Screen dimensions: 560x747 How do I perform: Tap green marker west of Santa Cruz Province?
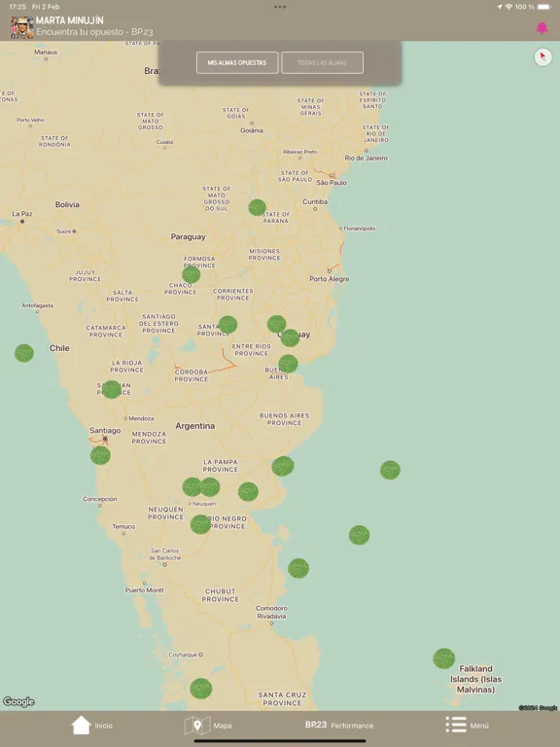pos(201,689)
